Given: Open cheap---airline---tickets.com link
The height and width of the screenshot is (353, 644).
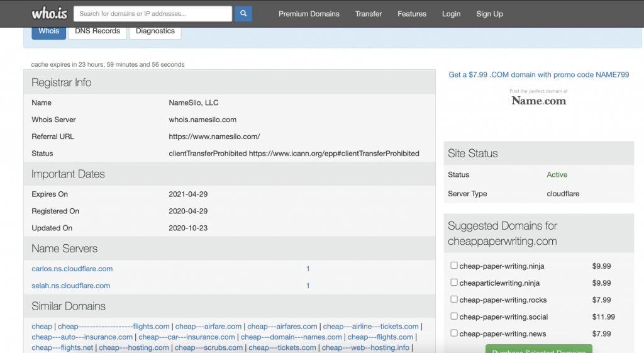Looking at the screenshot, I should pos(370,327).
